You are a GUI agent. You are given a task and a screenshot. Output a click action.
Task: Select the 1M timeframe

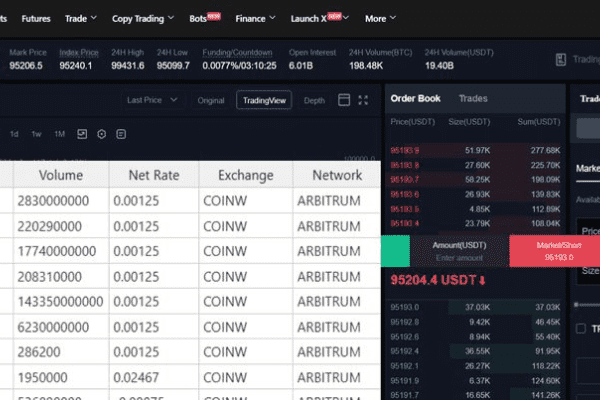(59, 134)
